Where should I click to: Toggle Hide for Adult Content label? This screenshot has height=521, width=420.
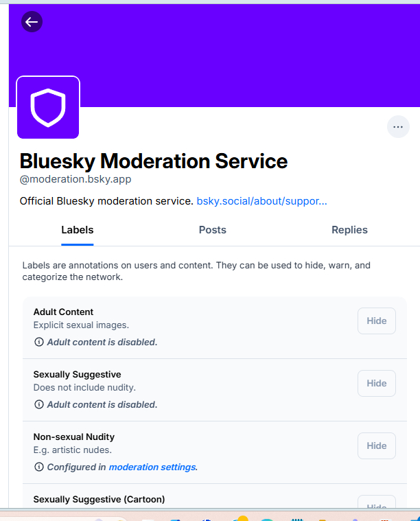click(376, 321)
